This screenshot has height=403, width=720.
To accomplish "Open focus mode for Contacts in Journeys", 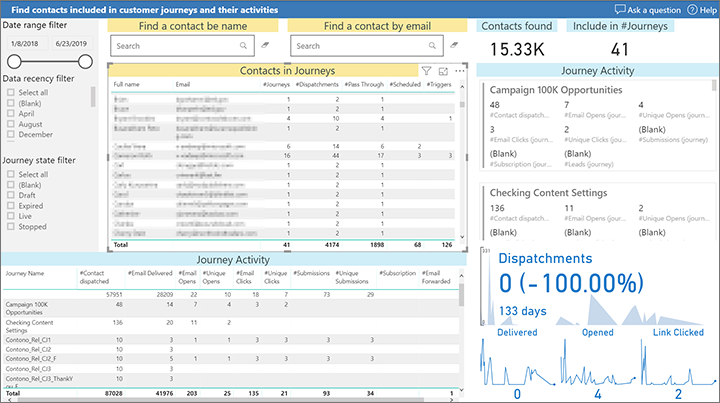I will click(x=443, y=71).
